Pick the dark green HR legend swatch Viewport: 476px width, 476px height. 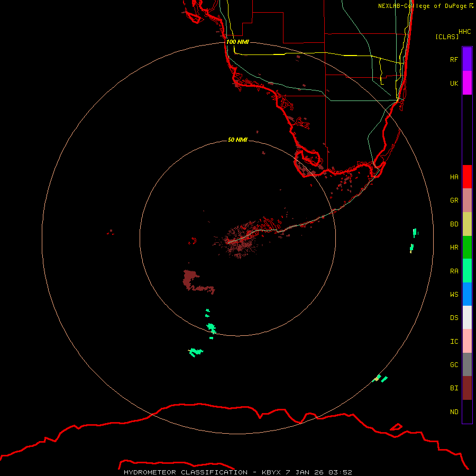(x=467, y=248)
